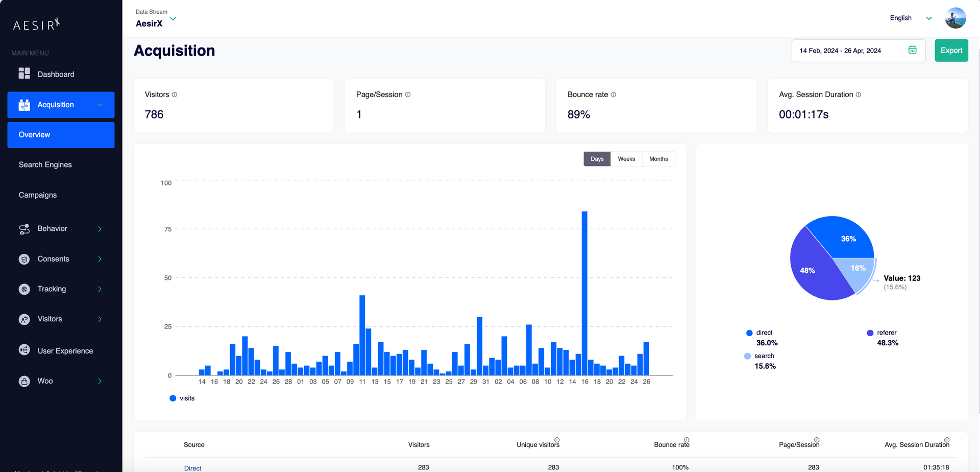The width and height of the screenshot is (980, 472).
Task: Click the Consents shield icon
Action: tap(24, 259)
